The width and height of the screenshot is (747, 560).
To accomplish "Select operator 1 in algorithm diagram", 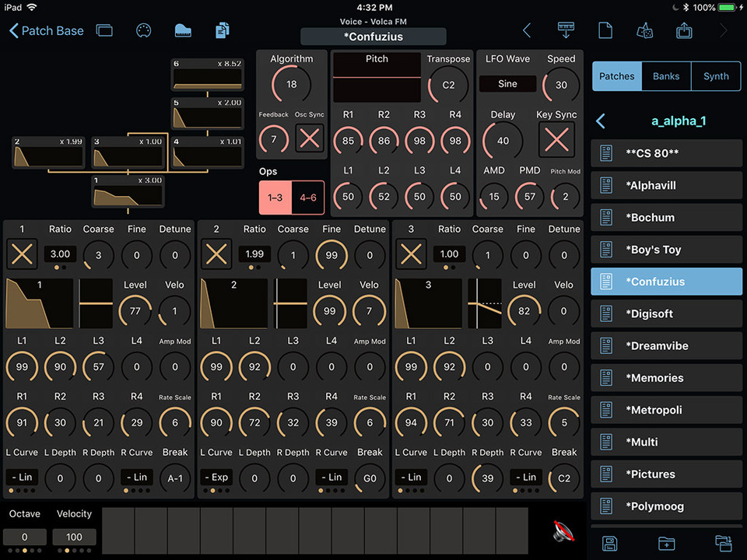I will click(128, 192).
